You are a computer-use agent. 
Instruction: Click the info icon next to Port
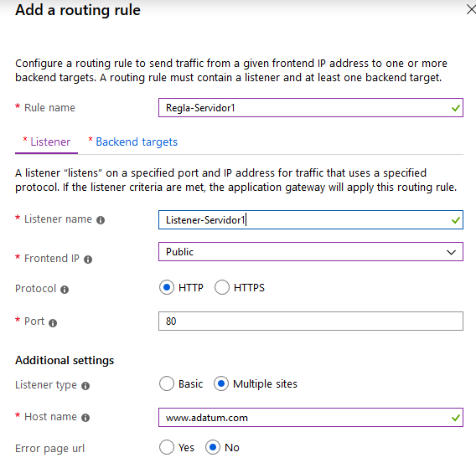53,323
